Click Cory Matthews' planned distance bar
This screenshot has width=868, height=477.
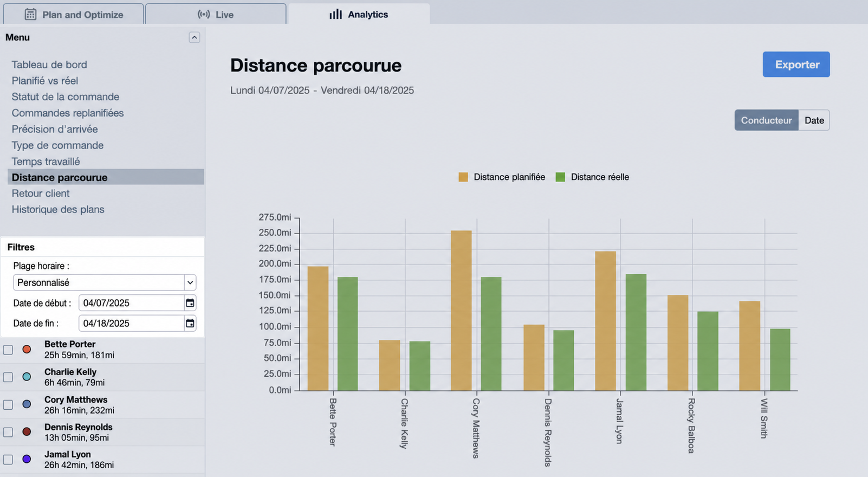(461, 311)
